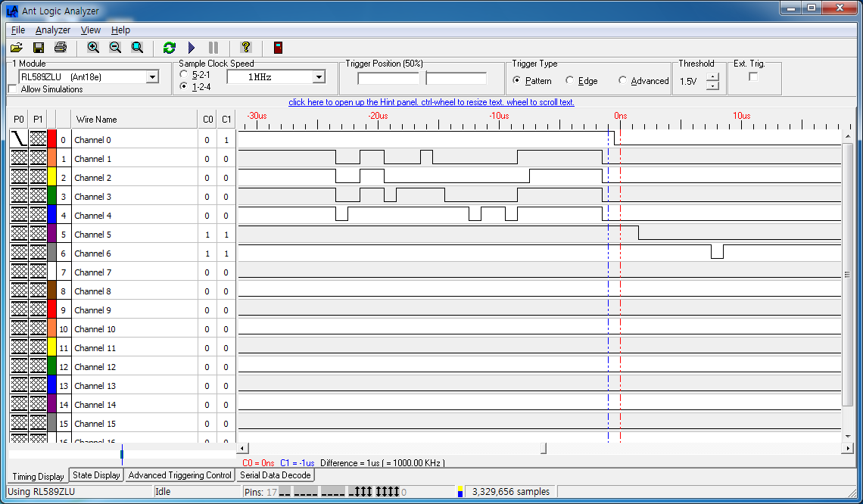Click the open file folder icon
863x504 pixels.
pos(17,48)
